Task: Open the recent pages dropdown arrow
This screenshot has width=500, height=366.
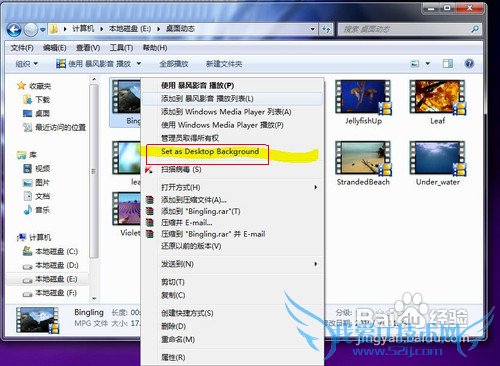Action: click(43, 30)
